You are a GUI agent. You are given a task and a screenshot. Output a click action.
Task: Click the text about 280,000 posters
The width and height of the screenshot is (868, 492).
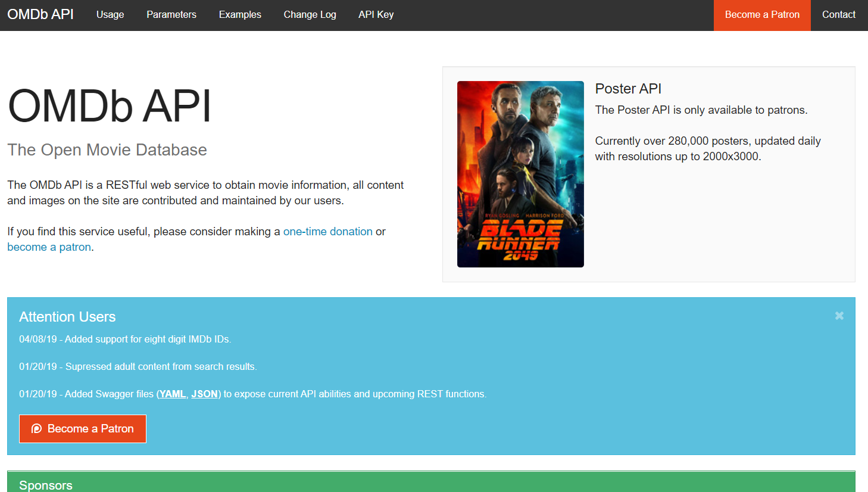pyautogui.click(x=708, y=149)
